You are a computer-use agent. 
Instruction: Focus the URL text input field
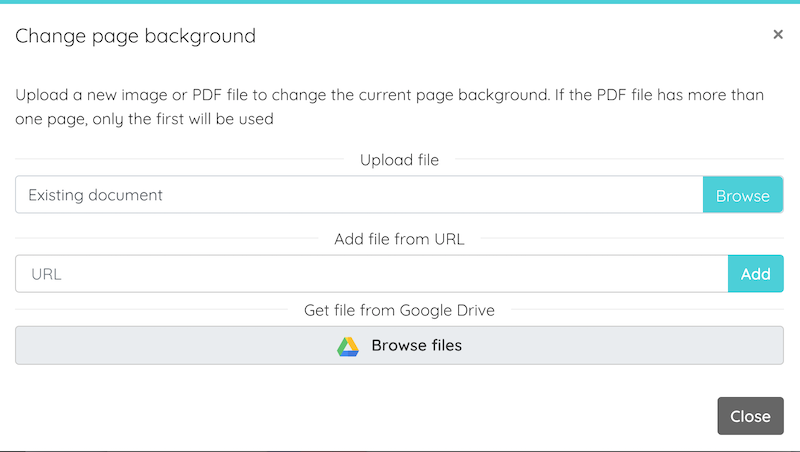[x=372, y=274]
